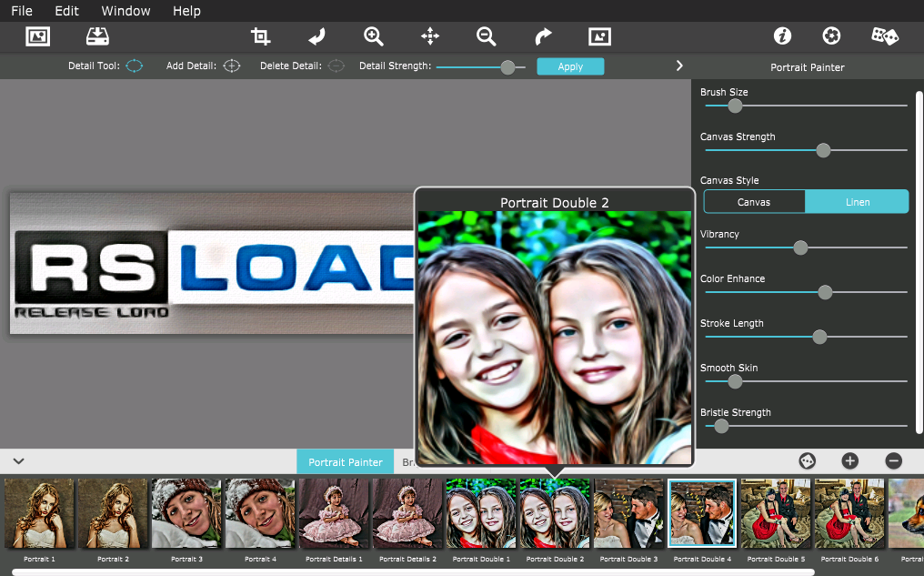Open the info icon
The image size is (924, 576).
[782, 36]
